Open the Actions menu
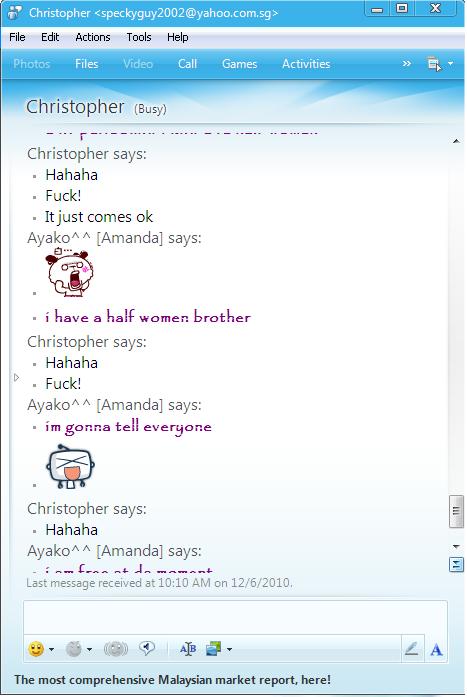467x697 pixels. coord(92,37)
